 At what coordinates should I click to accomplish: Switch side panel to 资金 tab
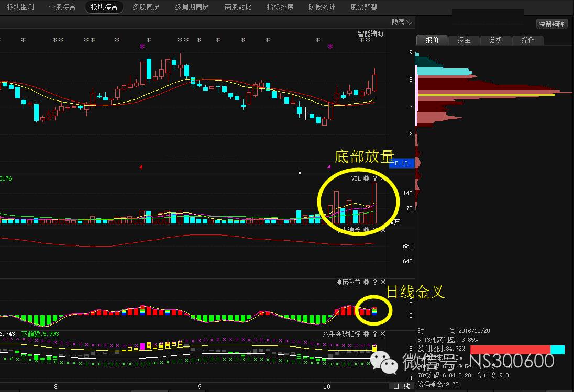pyautogui.click(x=464, y=40)
